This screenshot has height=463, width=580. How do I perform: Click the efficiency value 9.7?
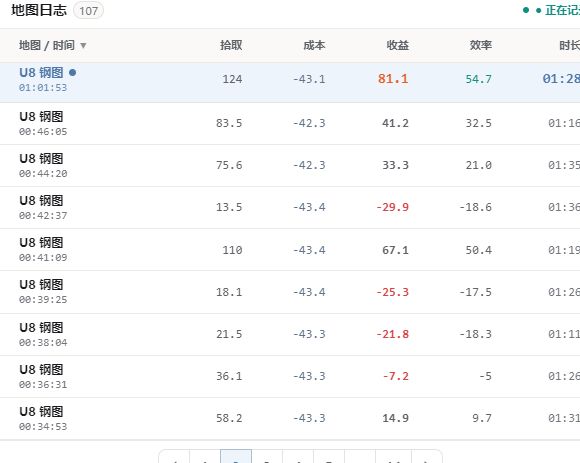pyautogui.click(x=482, y=418)
